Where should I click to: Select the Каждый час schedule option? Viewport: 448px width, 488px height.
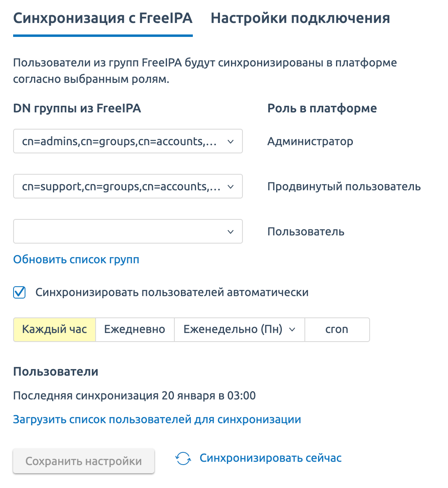click(55, 330)
